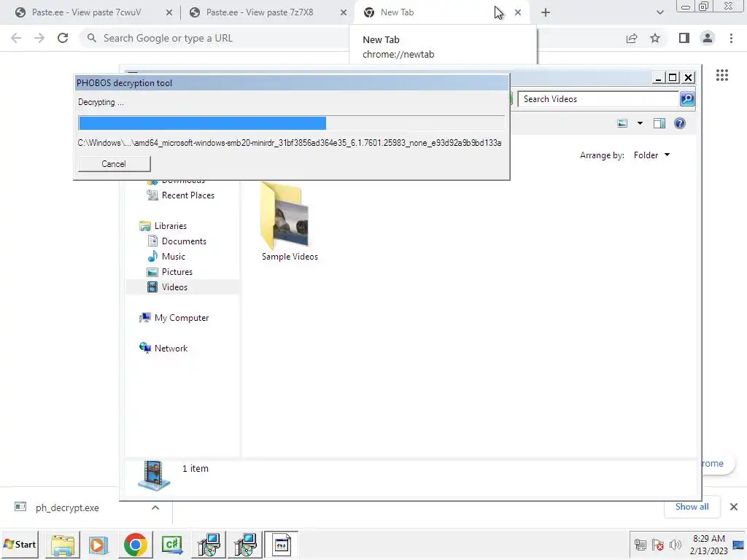Launch Windows Media Player from taskbar

click(98, 545)
